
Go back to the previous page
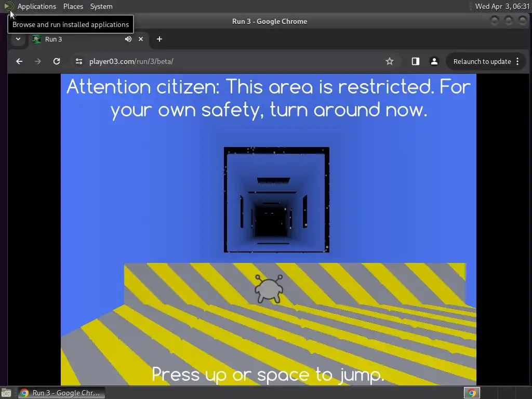tap(19, 61)
